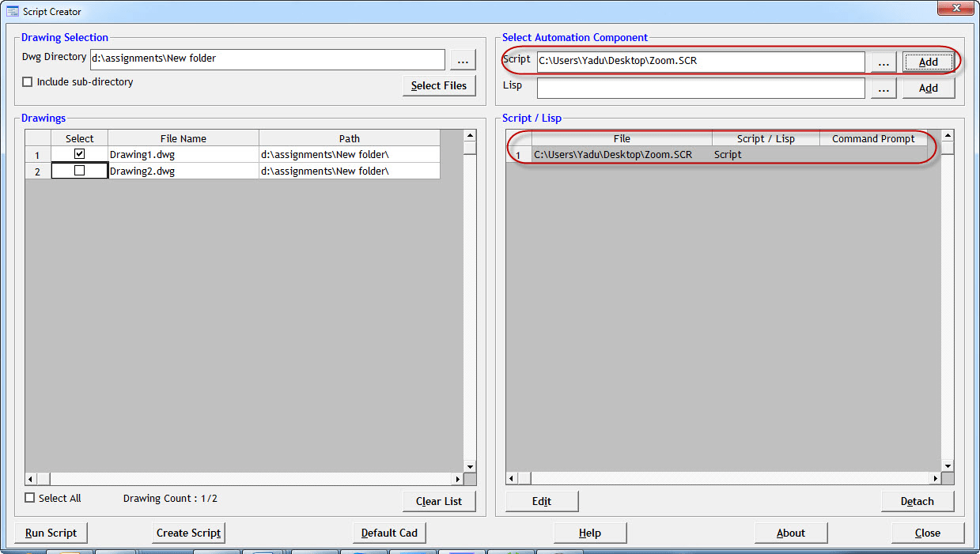Browse for a Script file path

[x=883, y=62]
